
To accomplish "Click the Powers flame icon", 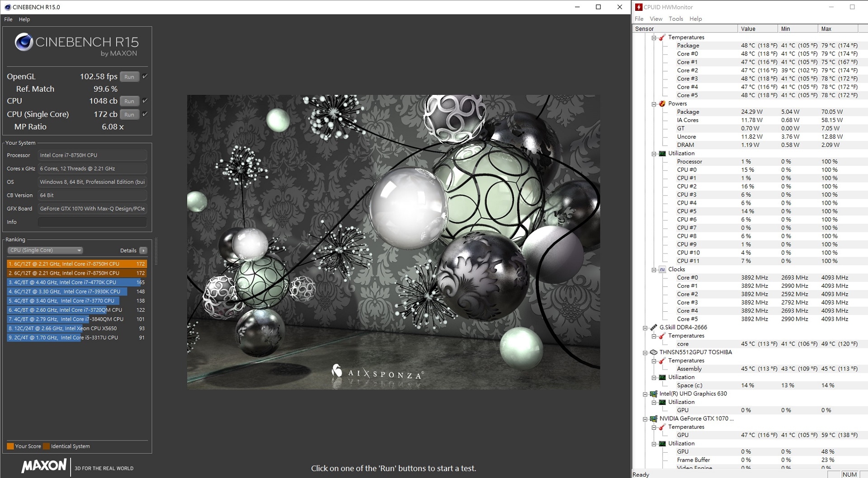I will [662, 103].
